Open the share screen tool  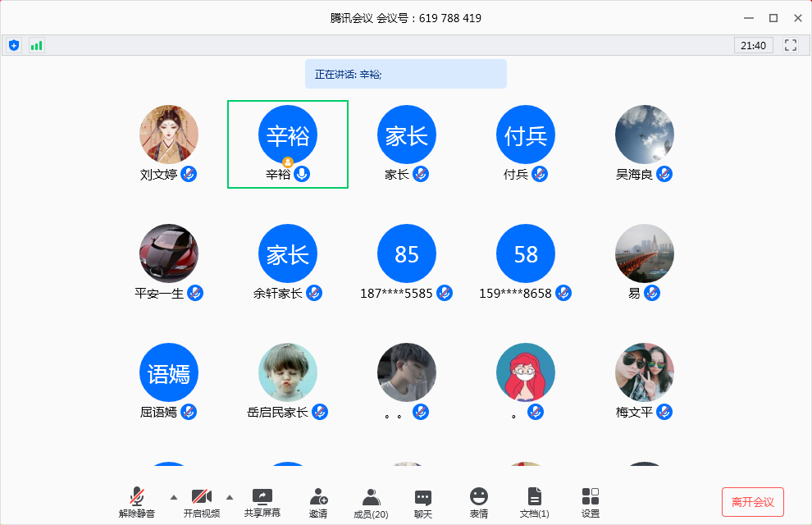pyautogui.click(x=262, y=502)
